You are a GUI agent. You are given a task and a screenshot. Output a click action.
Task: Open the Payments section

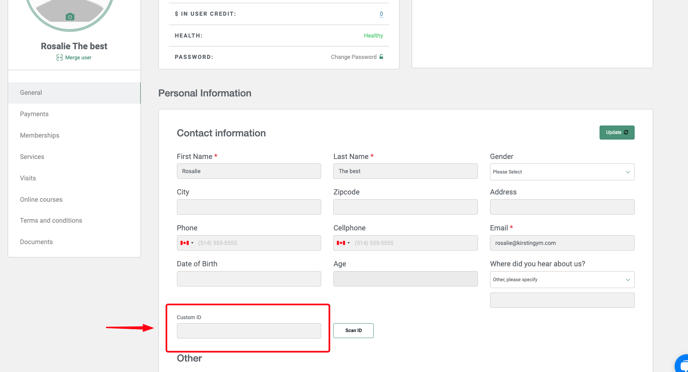click(34, 114)
